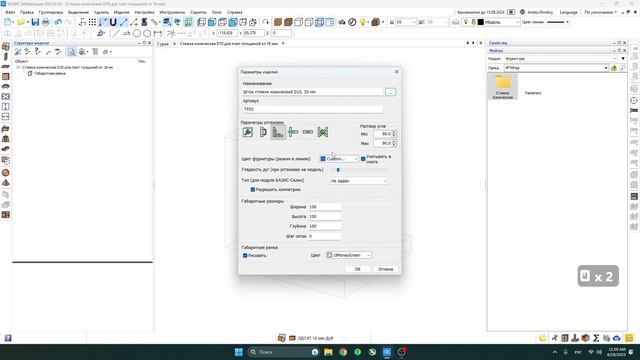Select the 'Габаритная рамка' tree item

point(50,73)
